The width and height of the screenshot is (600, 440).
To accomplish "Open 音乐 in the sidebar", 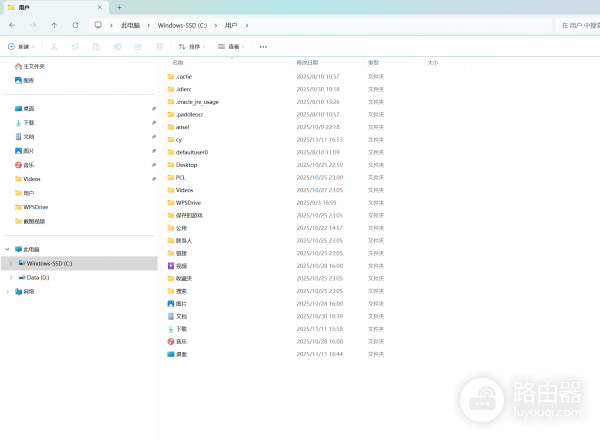I will [x=24, y=165].
